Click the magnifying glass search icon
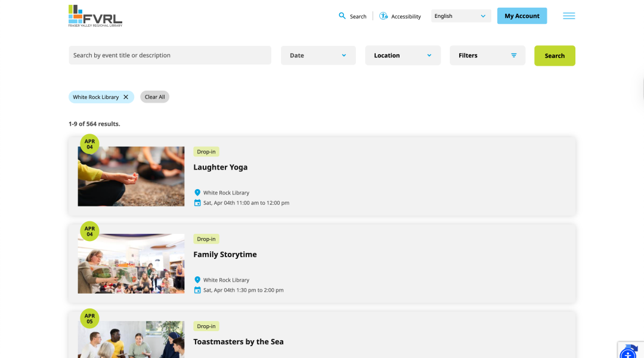Viewport: 644px width, 358px height. point(342,16)
